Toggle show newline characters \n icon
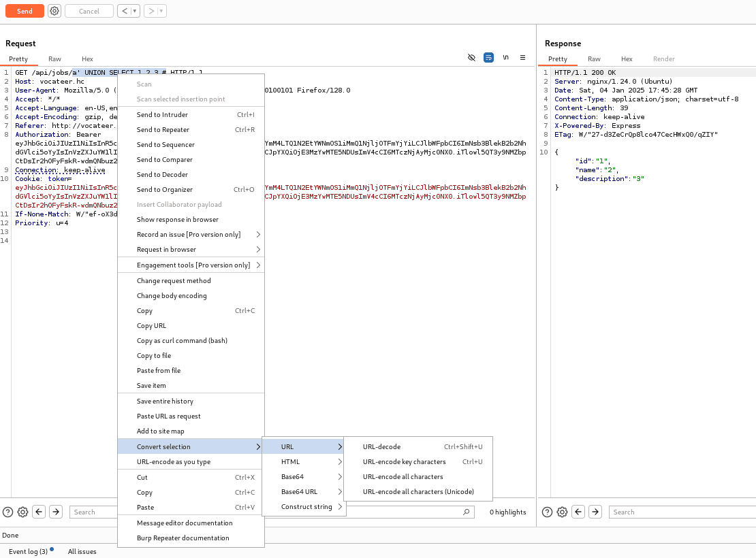 (506, 57)
